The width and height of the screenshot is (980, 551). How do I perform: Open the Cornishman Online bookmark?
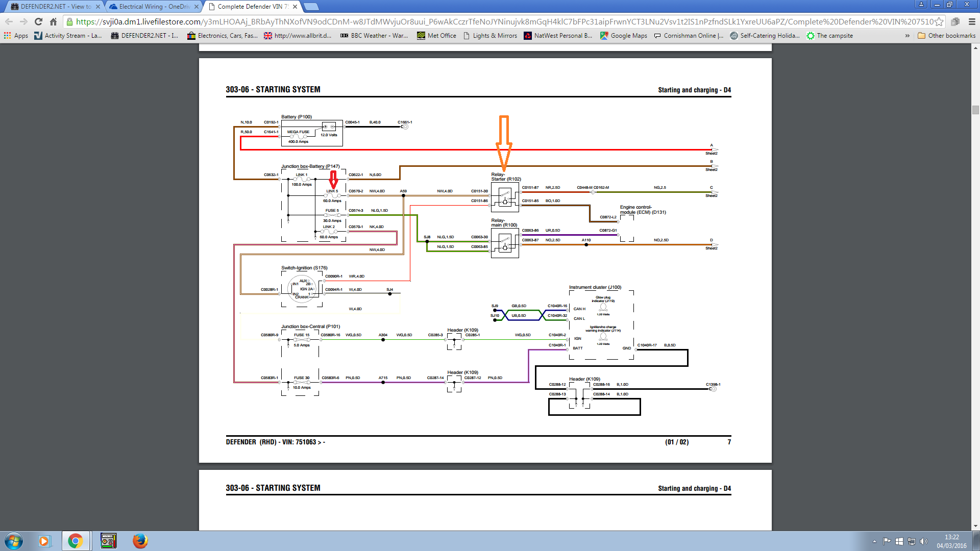pos(689,36)
